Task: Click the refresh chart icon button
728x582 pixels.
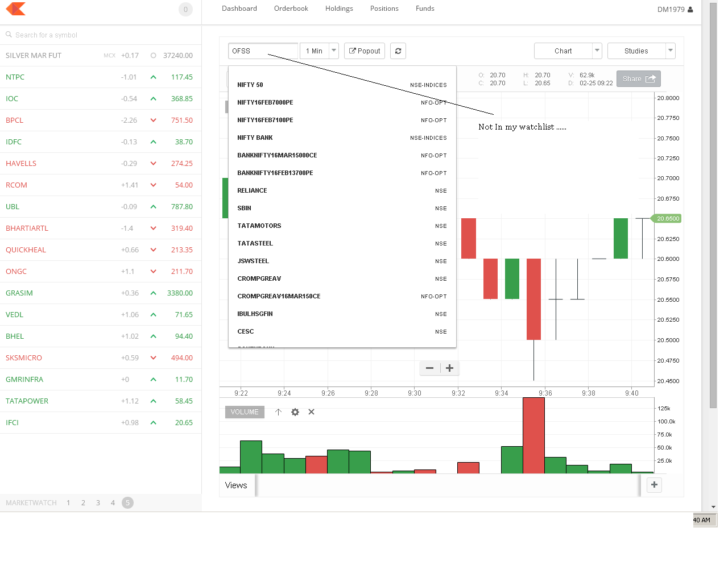Action: [398, 51]
